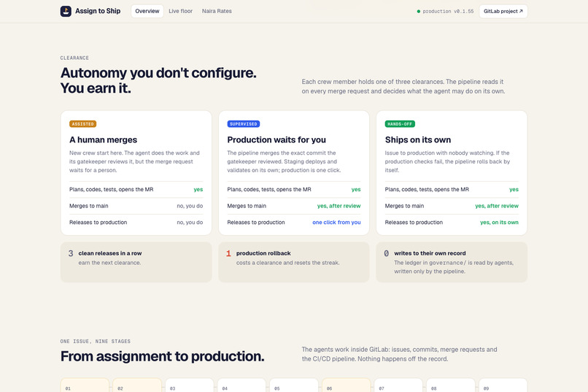Click 'writes to their own record' stat
Image resolution: width=588 pixels, height=392 pixels.
(430, 253)
